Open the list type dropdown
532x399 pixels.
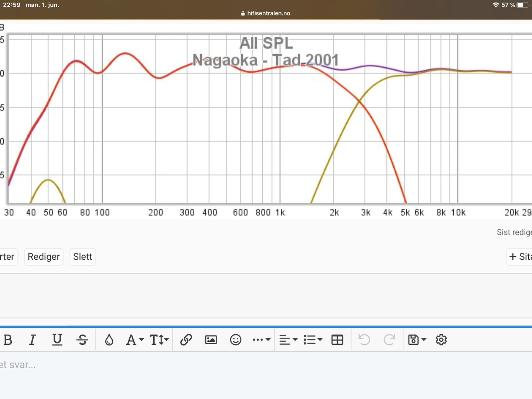point(313,340)
